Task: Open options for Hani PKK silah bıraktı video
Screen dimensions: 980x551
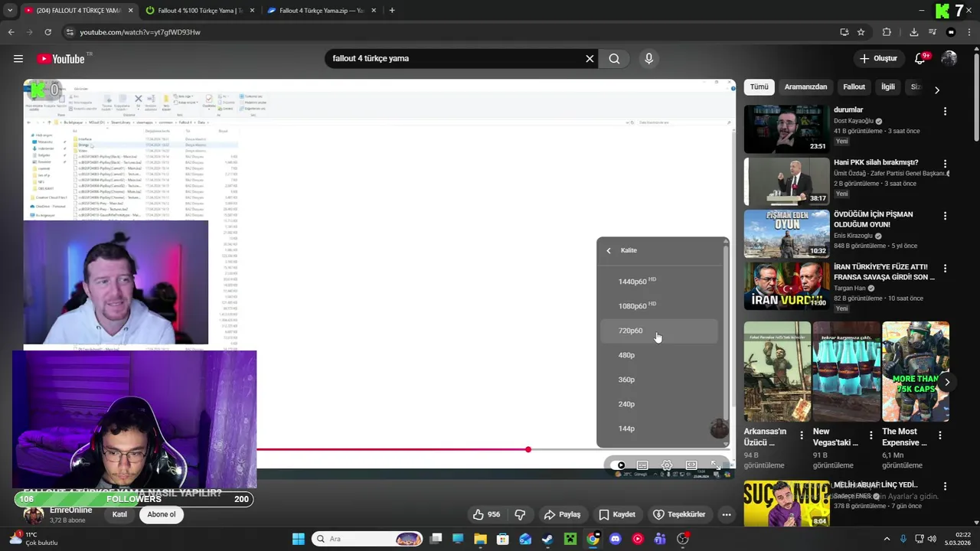Action: click(945, 164)
